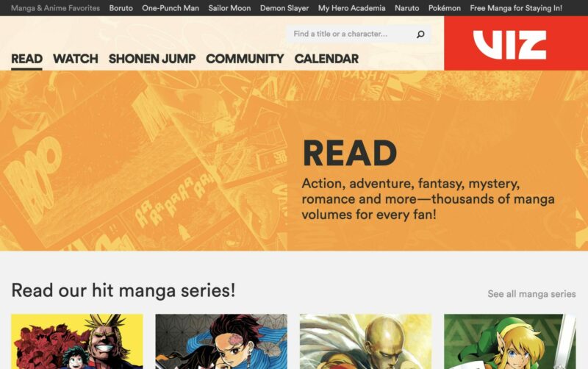This screenshot has height=369, width=588.
Task: Click Free Manga for Staying In! link
Action: coord(516,8)
